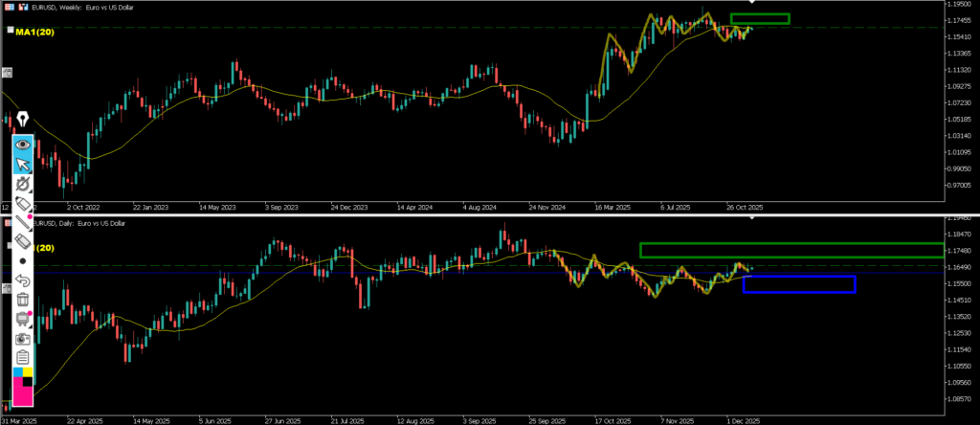This screenshot has height=425, width=980.
Task: Select the tag label tool
Action: pos(22,203)
